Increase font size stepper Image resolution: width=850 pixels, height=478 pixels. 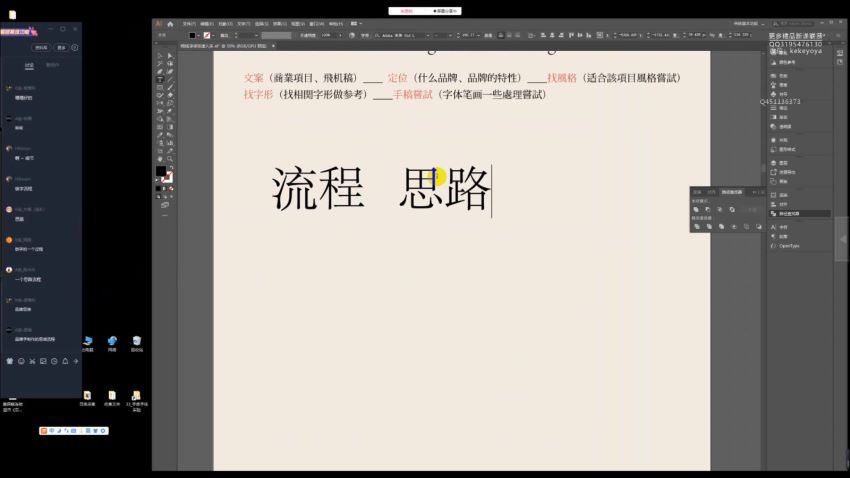point(459,34)
